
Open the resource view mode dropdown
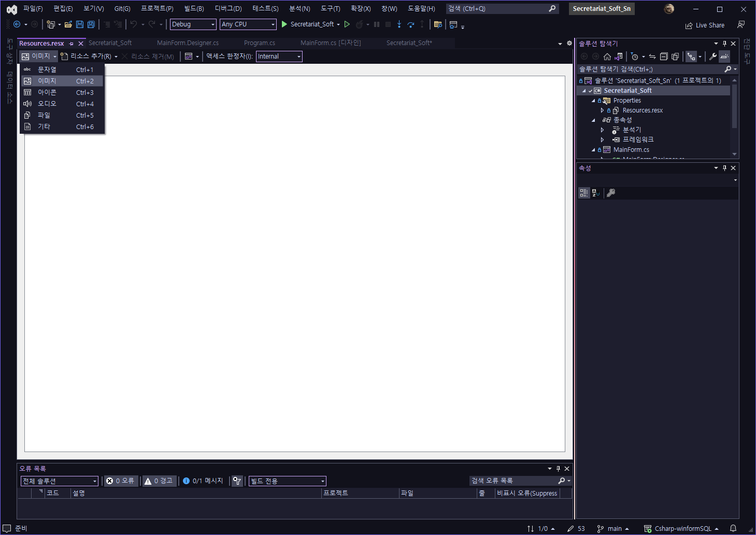192,57
